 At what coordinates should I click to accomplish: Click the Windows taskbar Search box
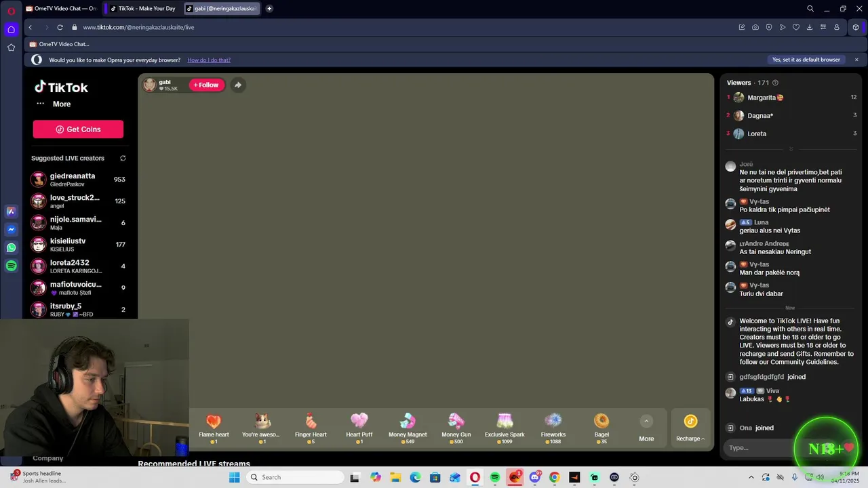click(x=294, y=477)
